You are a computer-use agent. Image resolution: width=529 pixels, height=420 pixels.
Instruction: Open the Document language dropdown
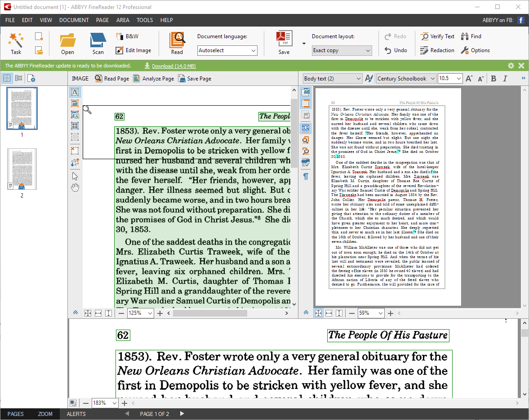tap(227, 50)
